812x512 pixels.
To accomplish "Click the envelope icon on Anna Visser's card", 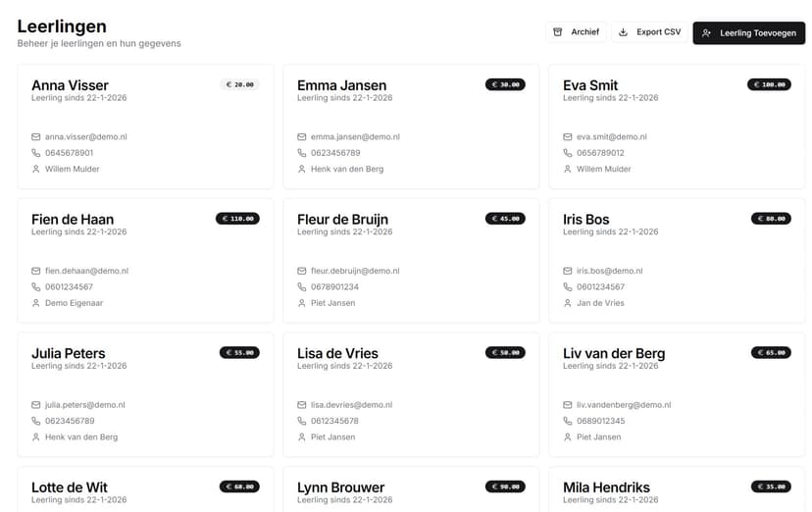I will pyautogui.click(x=36, y=137).
